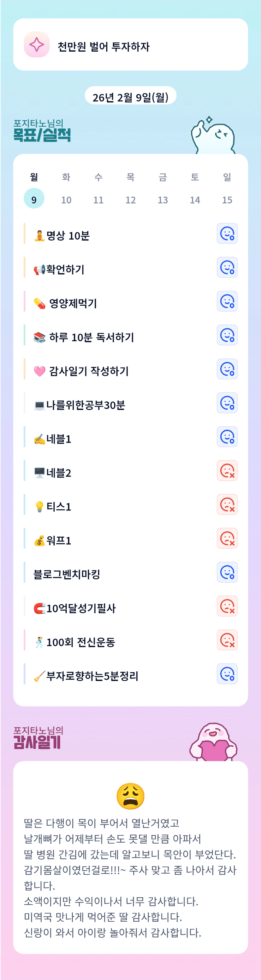Toggle the 100회 전신운동 status face

click(x=227, y=640)
